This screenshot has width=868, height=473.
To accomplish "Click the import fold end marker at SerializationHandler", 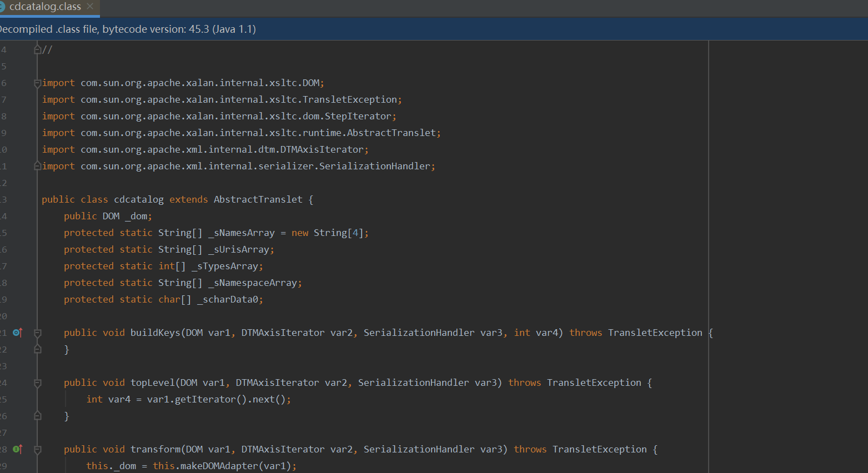I will coord(37,165).
